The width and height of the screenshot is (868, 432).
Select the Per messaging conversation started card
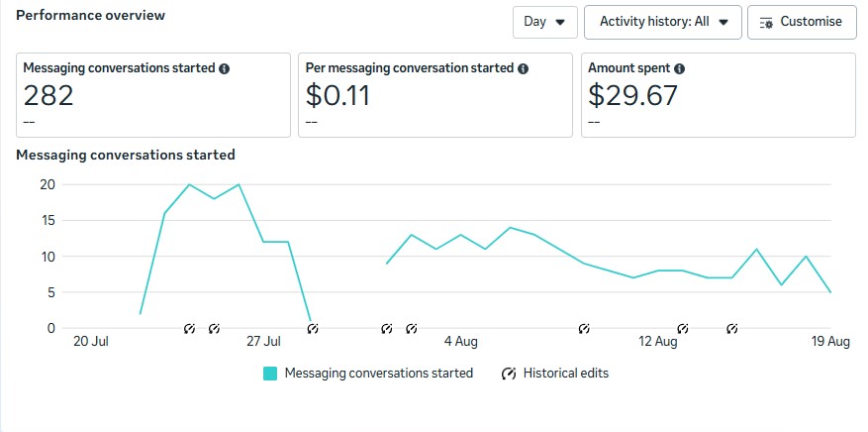pyautogui.click(x=434, y=95)
